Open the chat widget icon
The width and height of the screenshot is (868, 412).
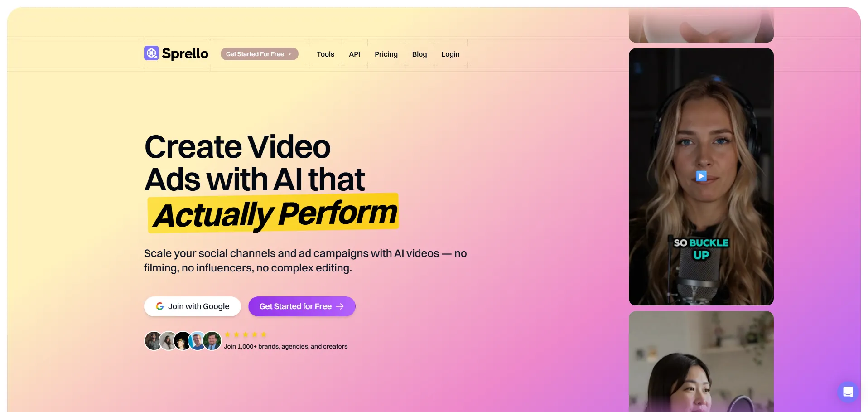(x=848, y=392)
